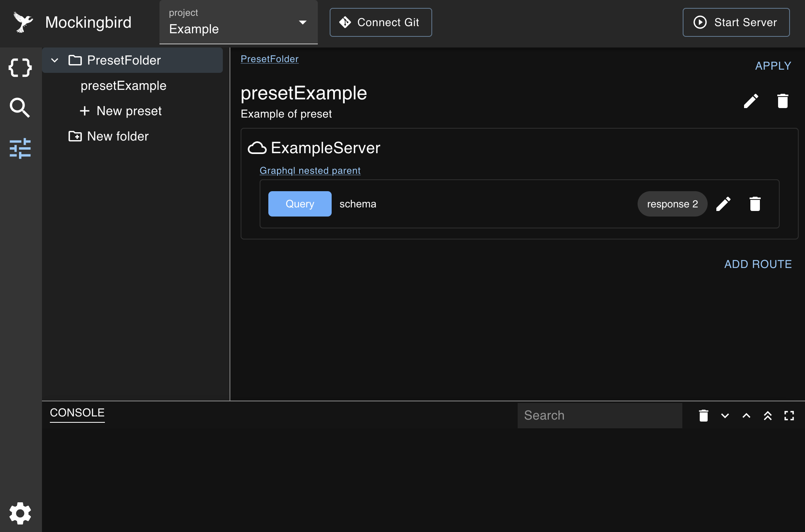Edit the presetExample using the pencil icon
The image size is (805, 532).
click(751, 101)
